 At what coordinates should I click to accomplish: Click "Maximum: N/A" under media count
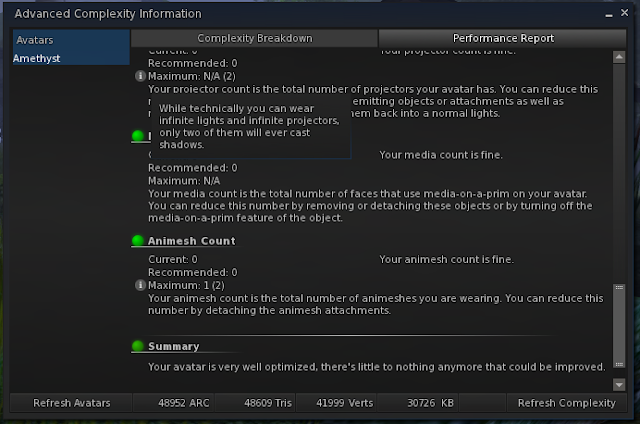[x=184, y=181]
